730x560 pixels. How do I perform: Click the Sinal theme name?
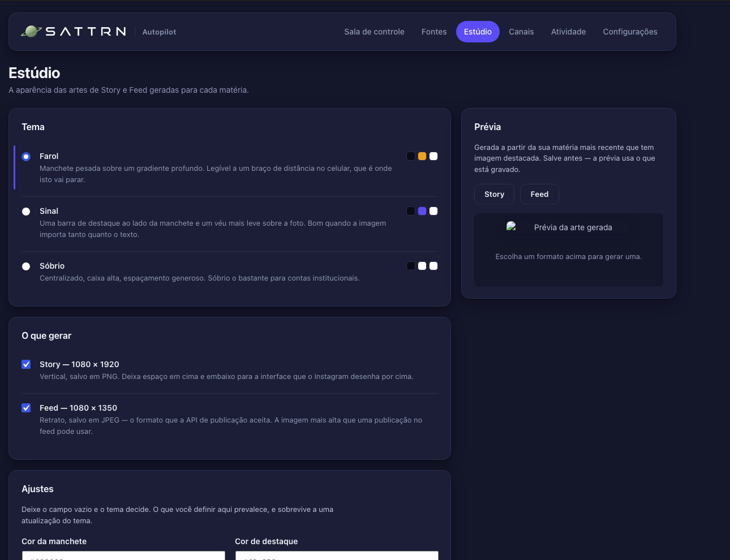click(x=49, y=211)
